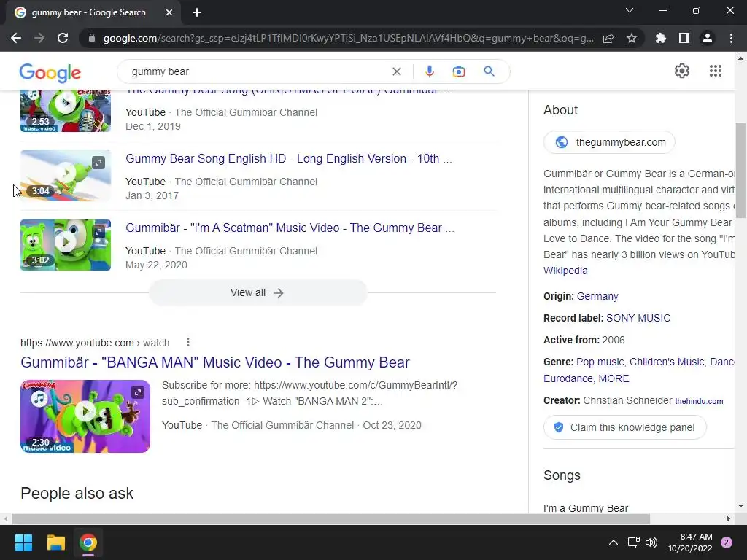Expand video results with View all
This screenshot has width=747, height=560.
pyautogui.click(x=258, y=292)
